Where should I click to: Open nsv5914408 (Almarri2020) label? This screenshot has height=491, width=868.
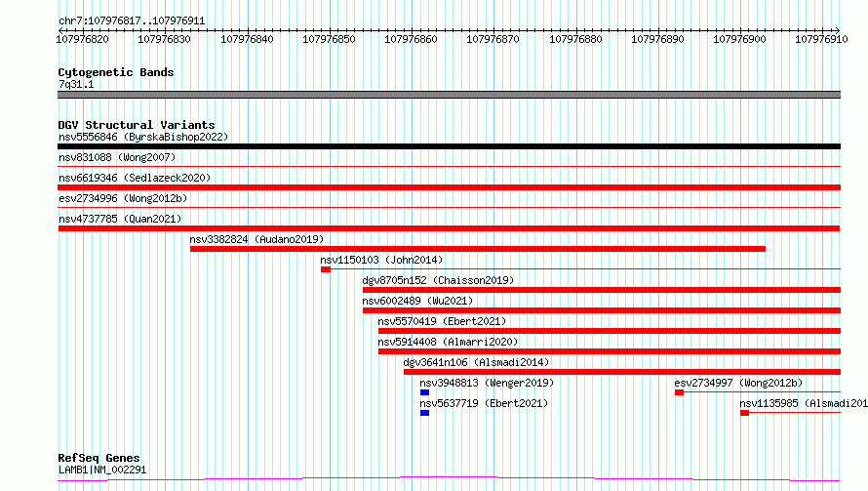point(448,342)
